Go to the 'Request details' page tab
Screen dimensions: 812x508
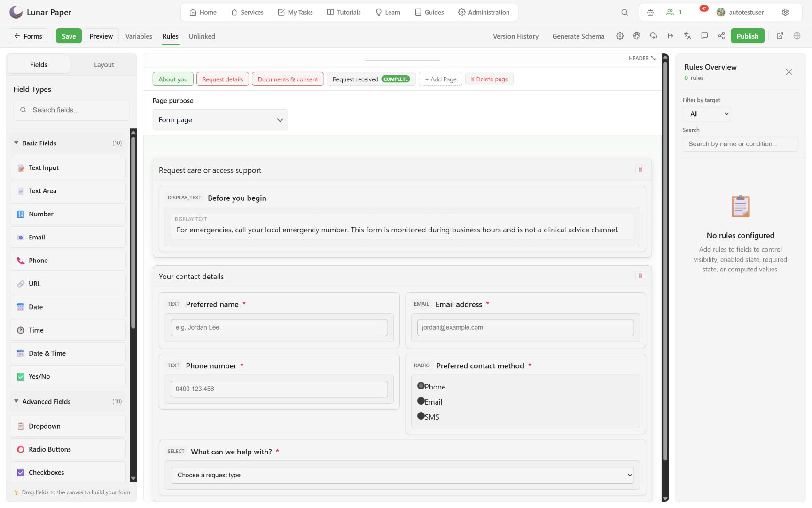pyautogui.click(x=223, y=79)
